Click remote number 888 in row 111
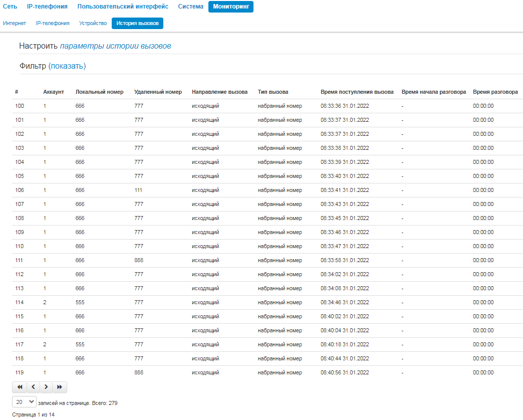 pyautogui.click(x=139, y=260)
